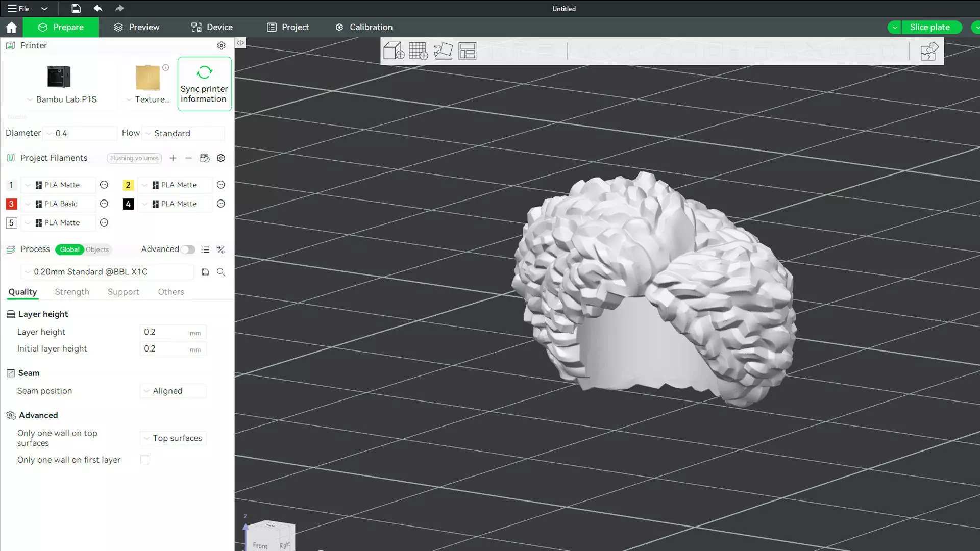This screenshot has width=980, height=551.
Task: Add a new filament with plus icon
Action: pos(173,158)
